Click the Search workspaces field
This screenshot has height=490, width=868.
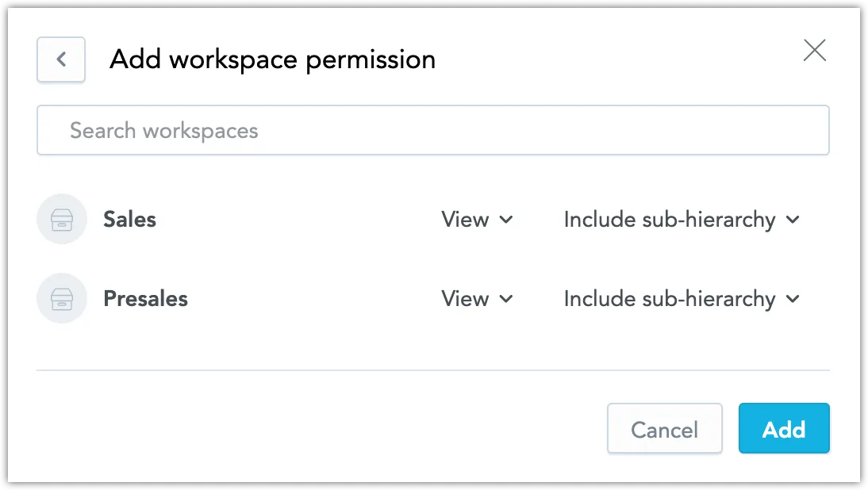432,130
